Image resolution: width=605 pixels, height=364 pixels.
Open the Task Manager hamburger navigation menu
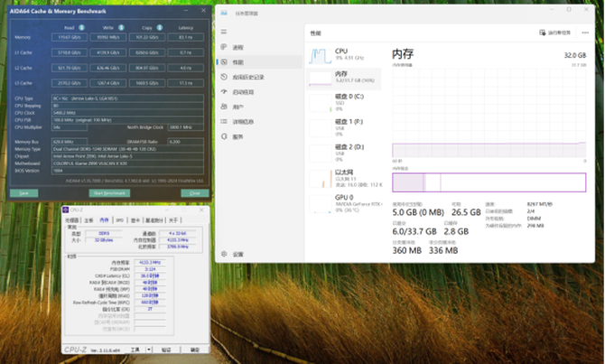coord(224,32)
